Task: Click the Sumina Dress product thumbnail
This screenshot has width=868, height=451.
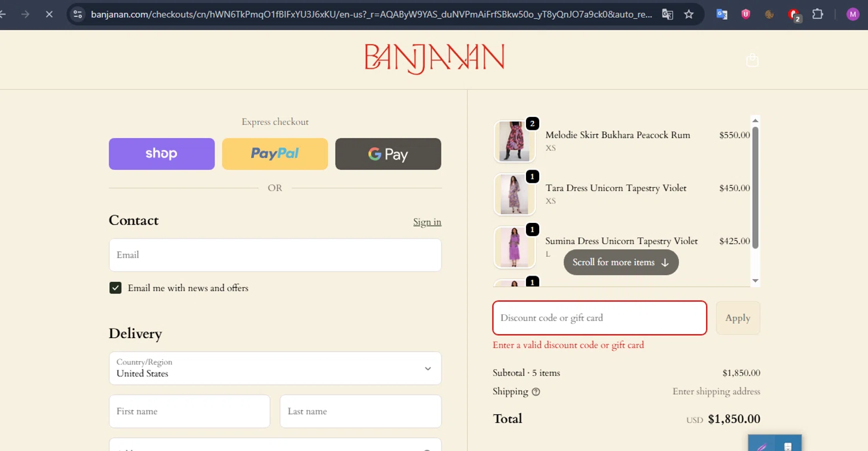Action: point(514,247)
